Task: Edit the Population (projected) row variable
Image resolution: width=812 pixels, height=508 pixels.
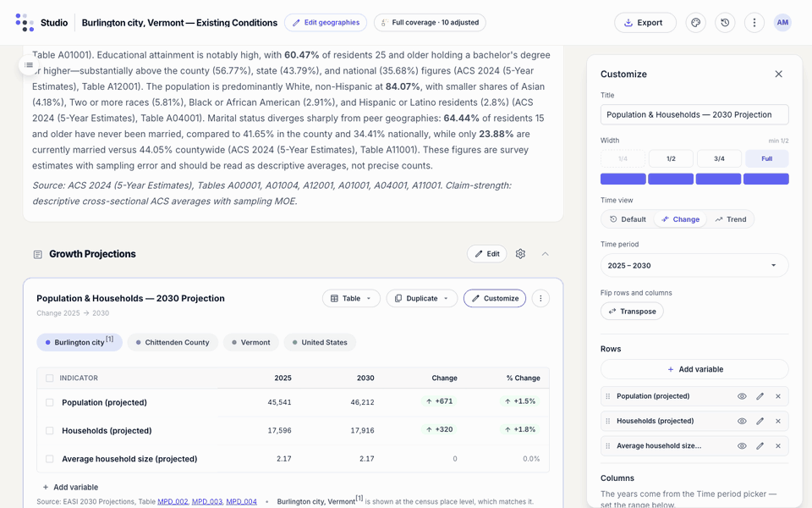Action: tap(760, 396)
